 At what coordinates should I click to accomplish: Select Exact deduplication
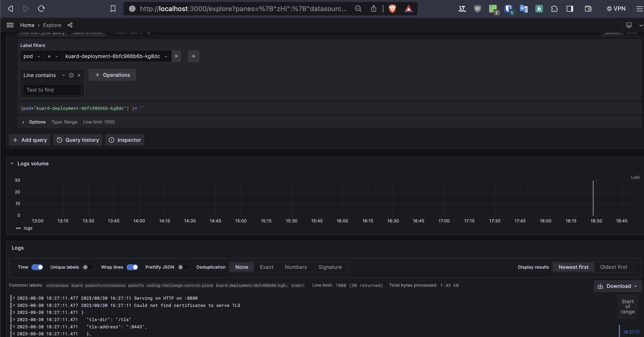point(266,267)
